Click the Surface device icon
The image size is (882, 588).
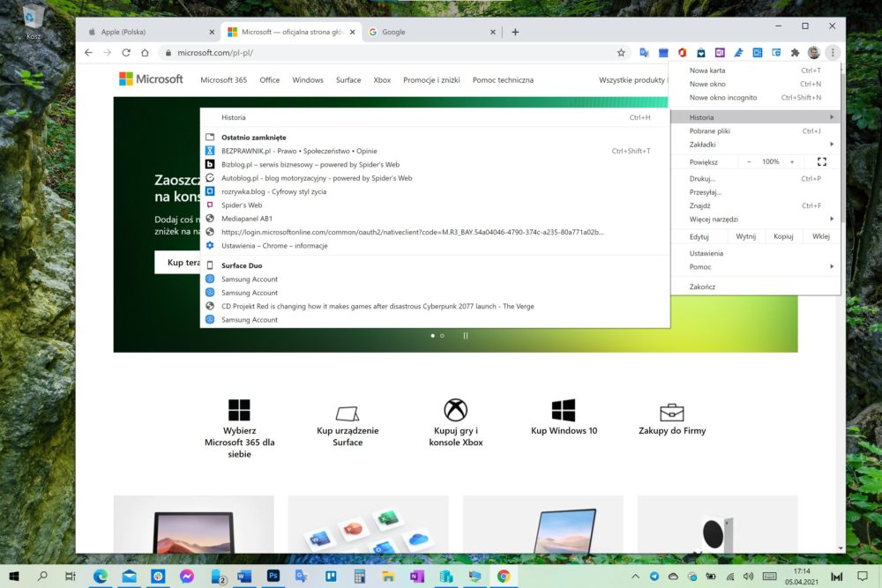point(348,413)
